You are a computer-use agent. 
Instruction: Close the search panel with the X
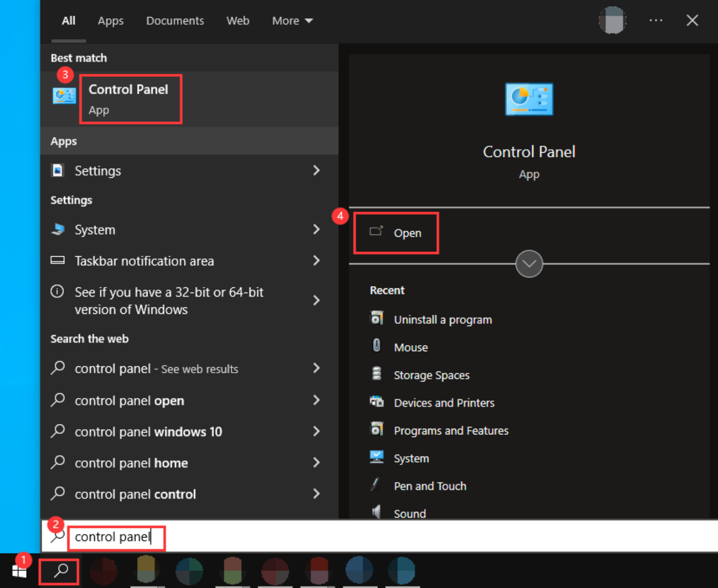692,20
